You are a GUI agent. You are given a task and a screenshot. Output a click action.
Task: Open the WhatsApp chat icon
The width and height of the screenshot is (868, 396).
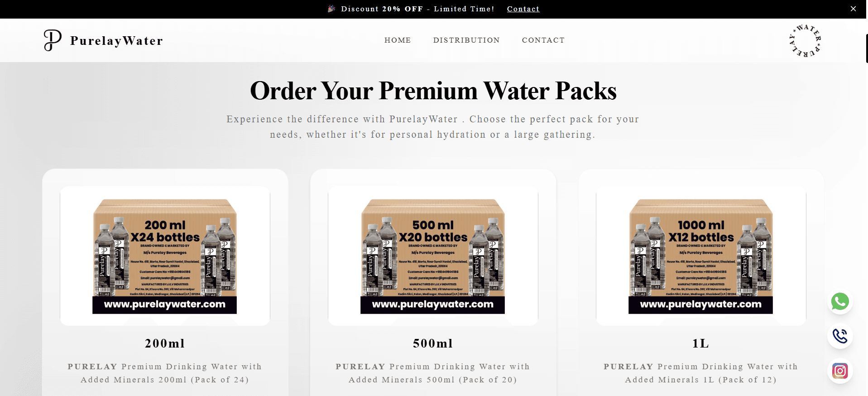pos(840,301)
